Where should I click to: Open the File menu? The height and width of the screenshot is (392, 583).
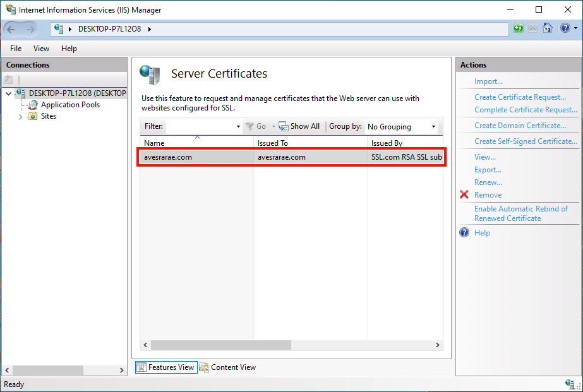coord(16,49)
